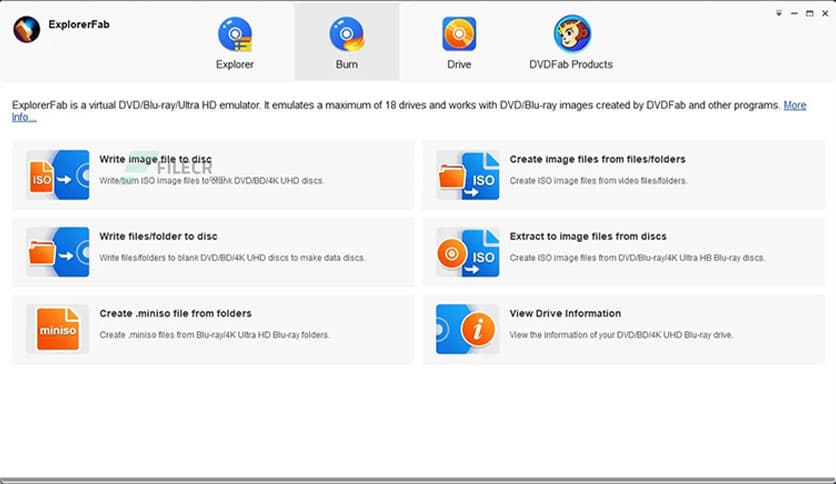
Task: Open the Drive tab icon
Action: 459,34
